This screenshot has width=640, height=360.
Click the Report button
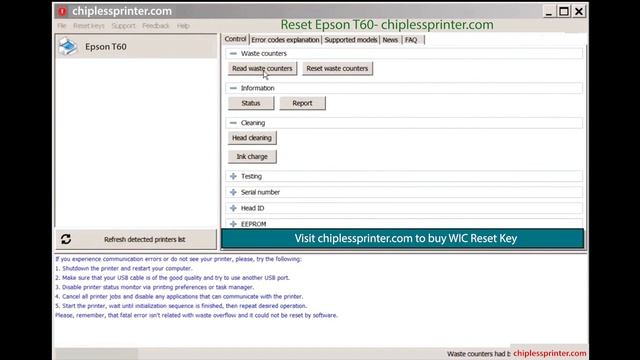[302, 103]
